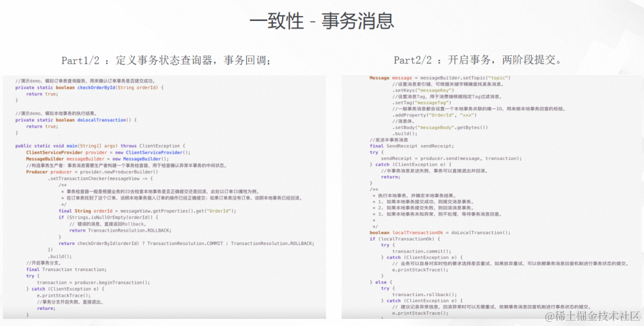Click the comment "//发送半事务消息"
Image resolution: width=644 pixels, height=326 pixels.
coord(389,140)
